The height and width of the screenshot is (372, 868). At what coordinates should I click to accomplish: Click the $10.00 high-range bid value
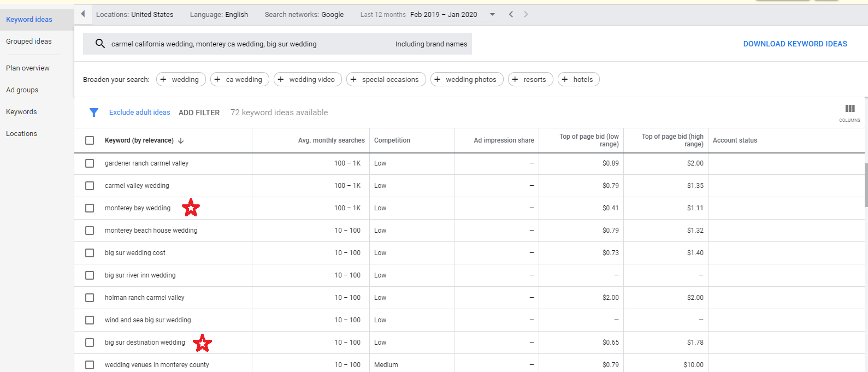(x=693, y=365)
